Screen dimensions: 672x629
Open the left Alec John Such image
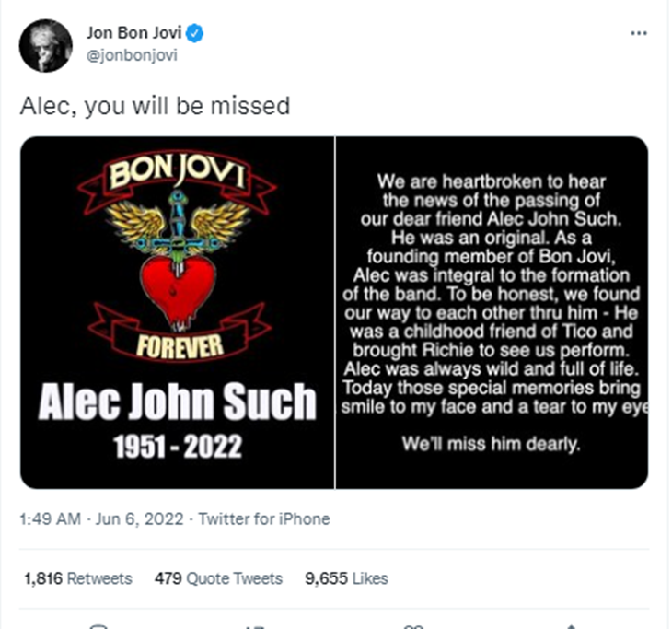click(x=177, y=313)
